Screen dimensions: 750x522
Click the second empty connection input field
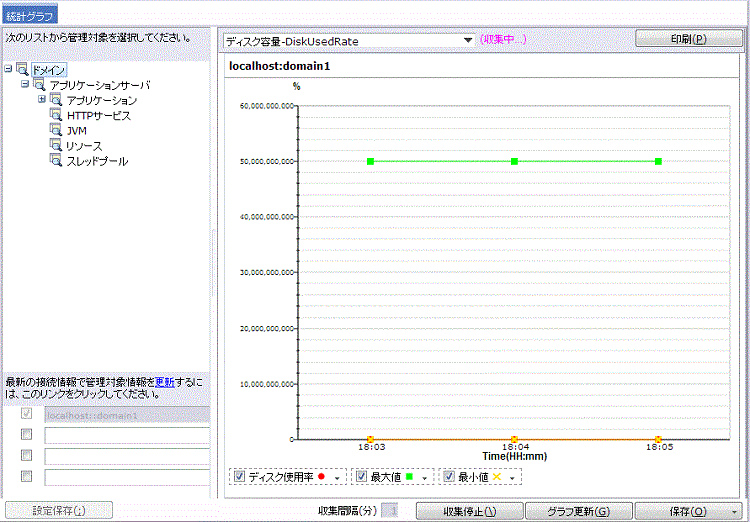tap(127, 456)
